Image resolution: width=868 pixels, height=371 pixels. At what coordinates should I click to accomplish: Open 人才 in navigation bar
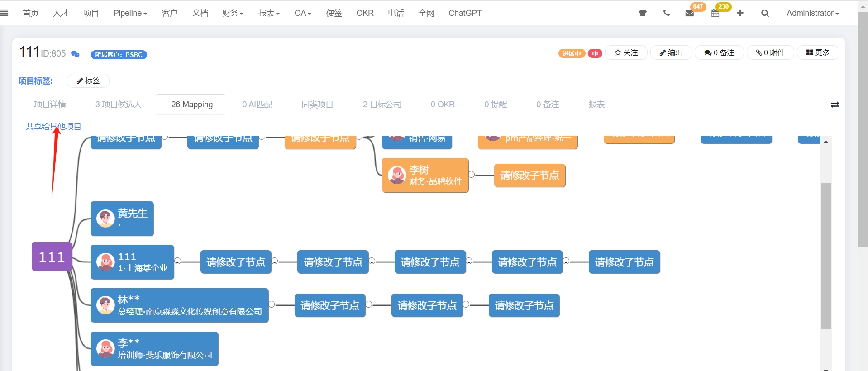(x=61, y=13)
